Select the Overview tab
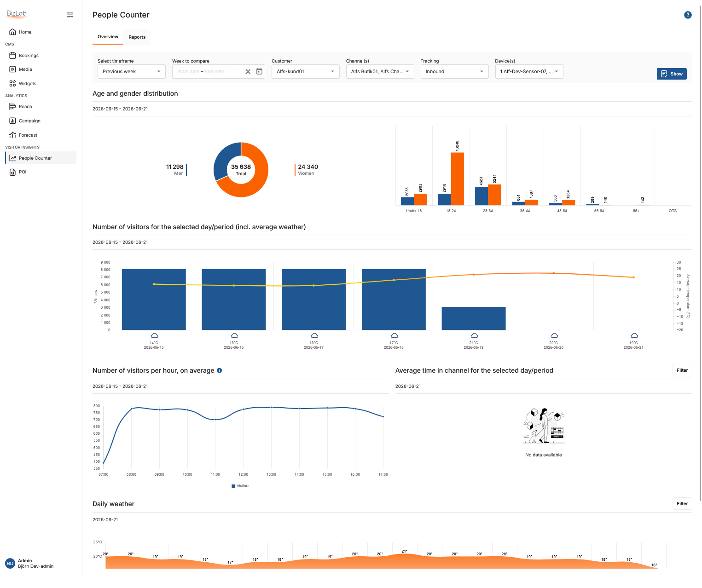Viewport: 702px width, 588px height. click(x=108, y=37)
